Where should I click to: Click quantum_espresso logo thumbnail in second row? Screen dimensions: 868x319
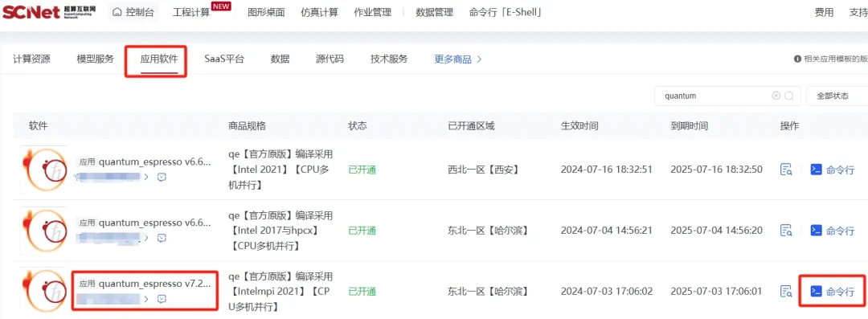(43, 231)
